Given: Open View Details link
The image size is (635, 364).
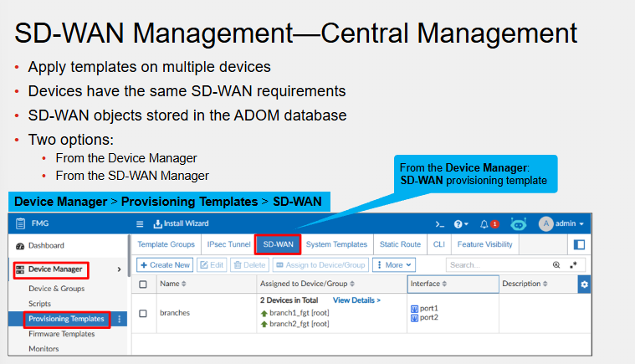Looking at the screenshot, I should pyautogui.click(x=356, y=300).
